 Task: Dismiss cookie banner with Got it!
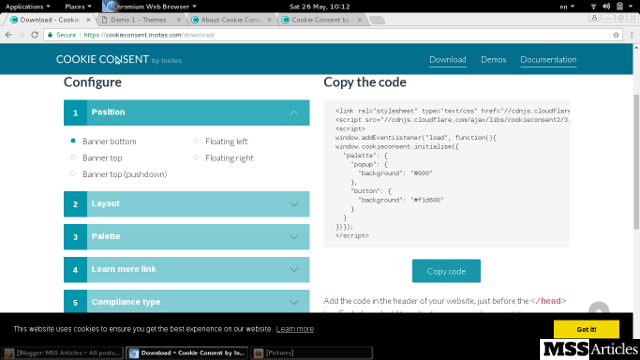pyautogui.click(x=586, y=329)
